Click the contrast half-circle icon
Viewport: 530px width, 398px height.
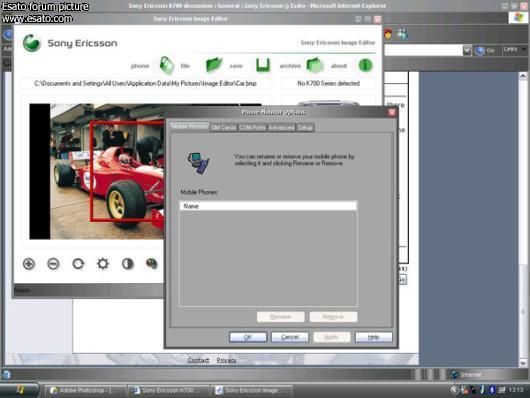[127, 264]
